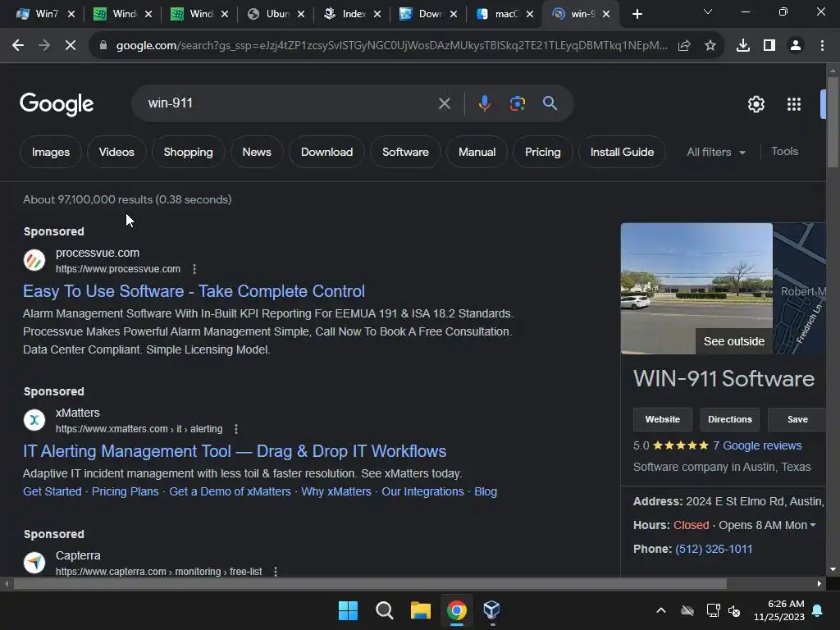Select the Pricing filter chip

click(x=543, y=152)
